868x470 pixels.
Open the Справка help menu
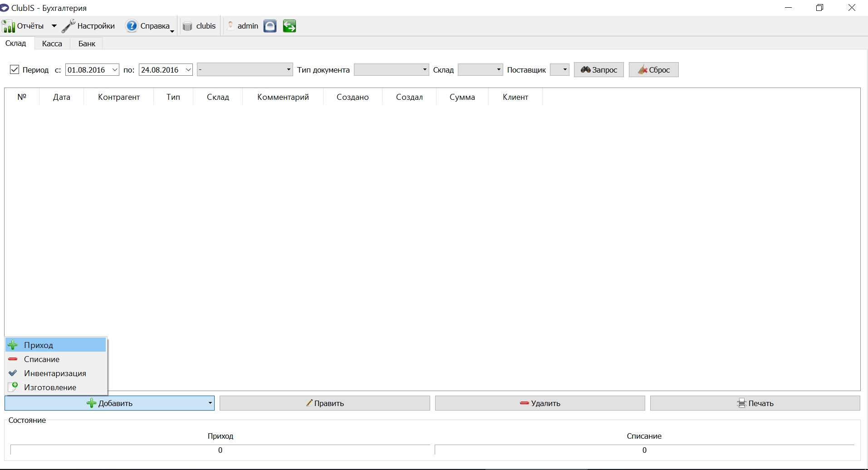tap(150, 26)
